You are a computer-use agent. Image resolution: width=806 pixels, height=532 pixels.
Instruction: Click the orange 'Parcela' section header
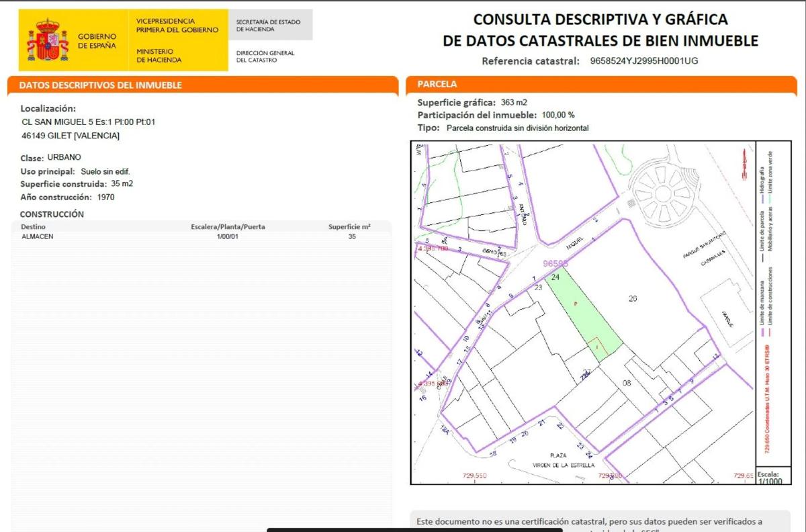[437, 85]
